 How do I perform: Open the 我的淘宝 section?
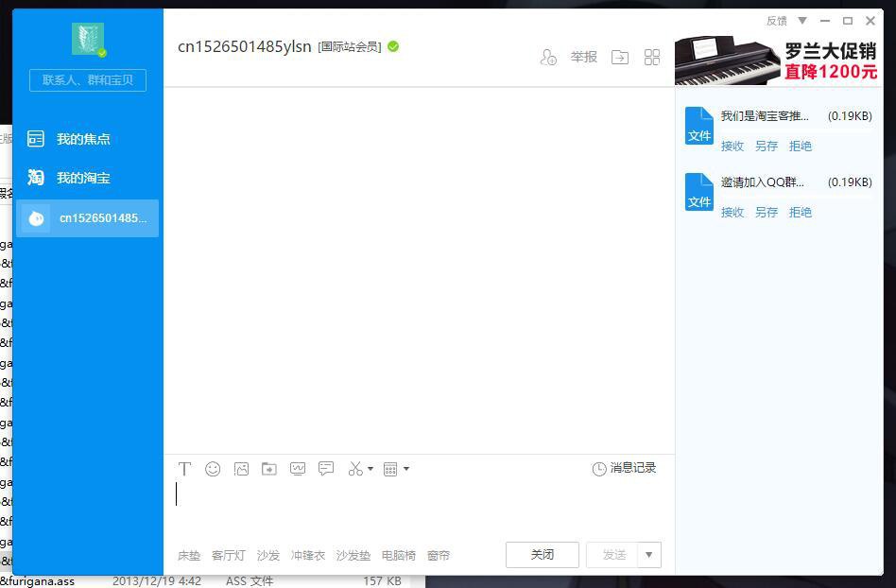click(87, 178)
